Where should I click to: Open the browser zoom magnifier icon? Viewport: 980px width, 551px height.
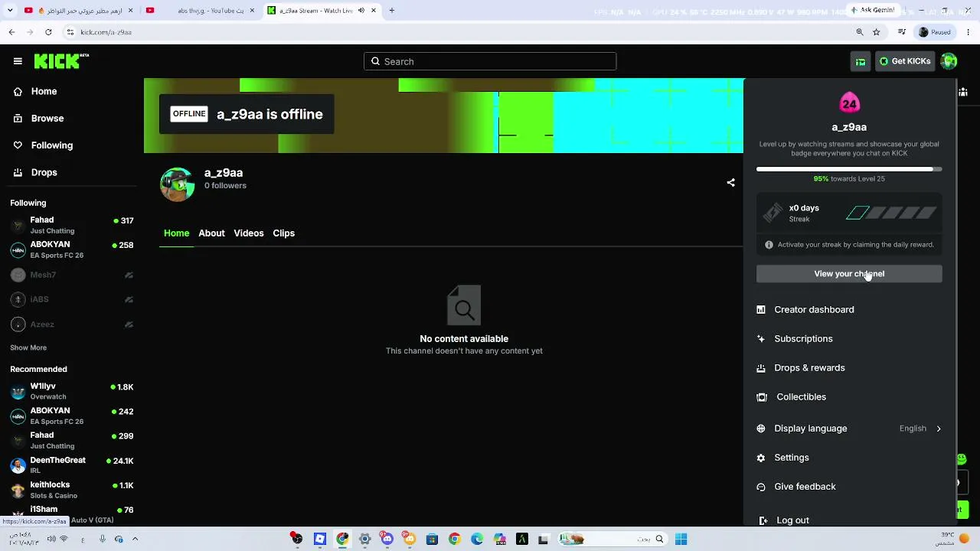860,32
